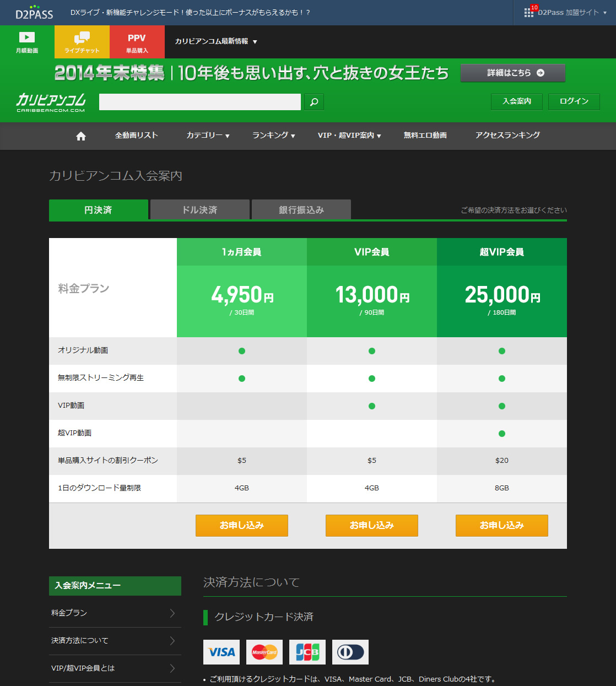Viewport: 616px width, 686px height.
Task: Open 全動画リスト in navigation bar
Action: point(137,136)
